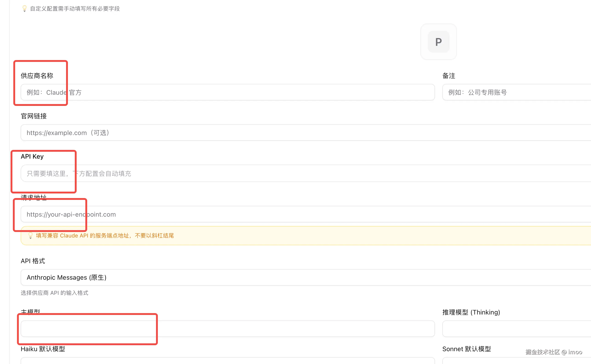Click the 备注 label text
The height and width of the screenshot is (364, 591).
(449, 76)
